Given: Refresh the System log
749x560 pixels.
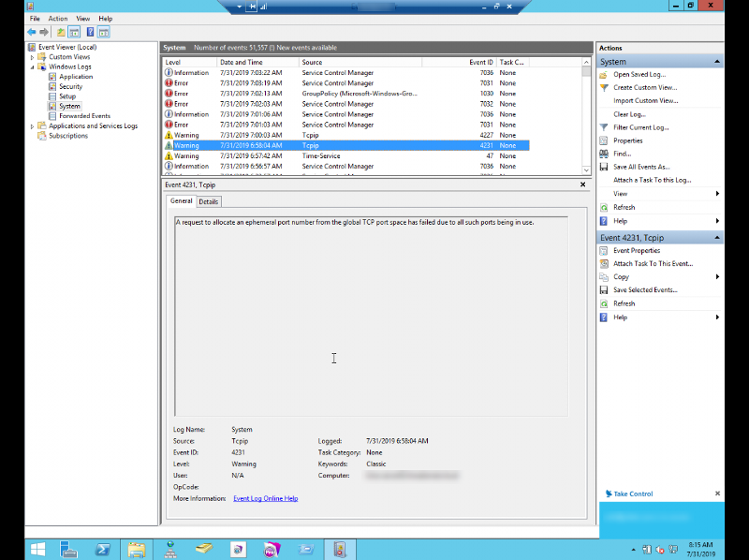Looking at the screenshot, I should (x=625, y=207).
